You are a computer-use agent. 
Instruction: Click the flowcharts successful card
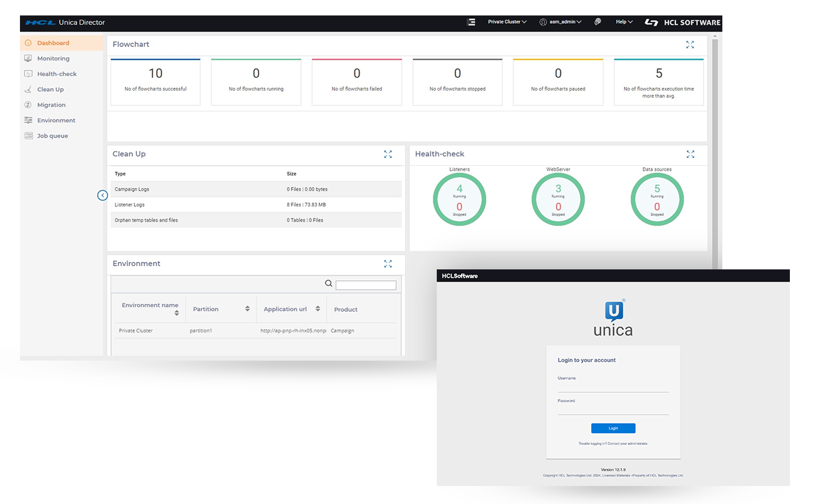[x=156, y=82]
